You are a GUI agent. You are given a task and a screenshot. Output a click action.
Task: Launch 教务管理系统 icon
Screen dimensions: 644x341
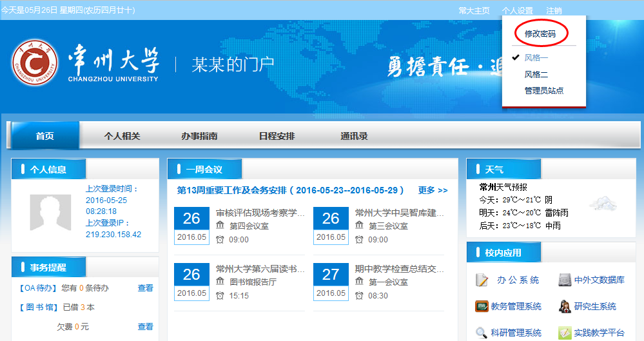click(482, 306)
